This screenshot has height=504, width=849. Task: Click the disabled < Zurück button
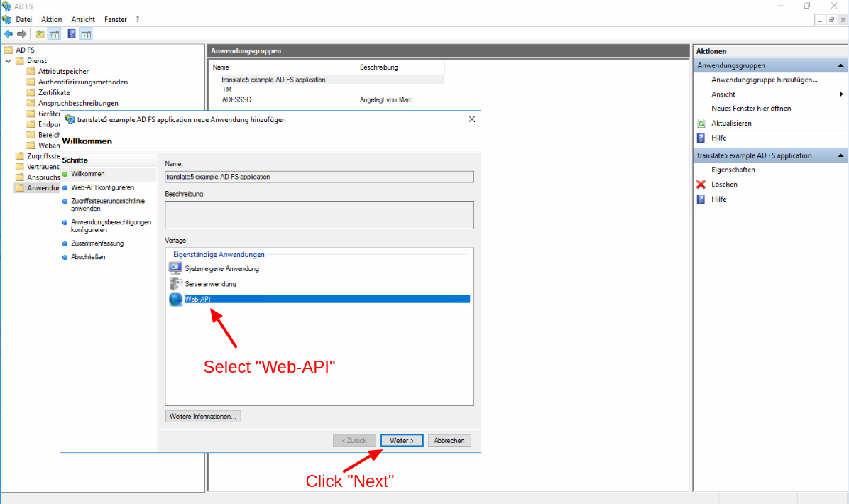pyautogui.click(x=354, y=441)
